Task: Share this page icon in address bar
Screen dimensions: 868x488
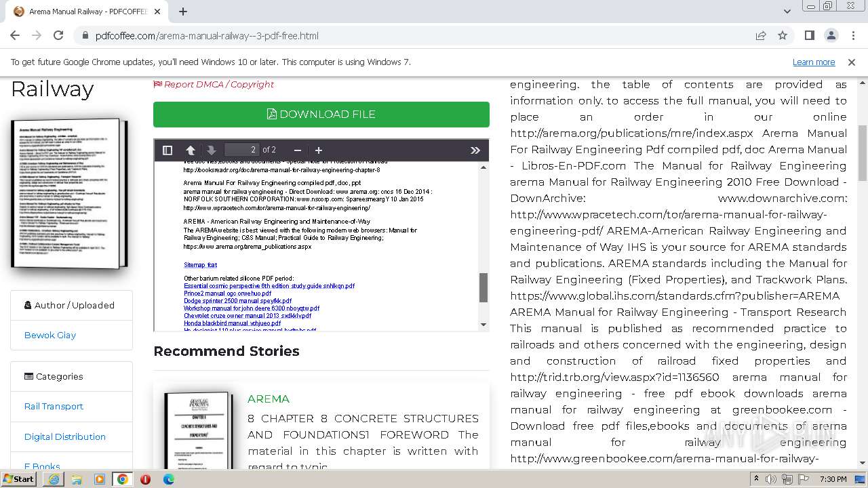Action: (761, 36)
